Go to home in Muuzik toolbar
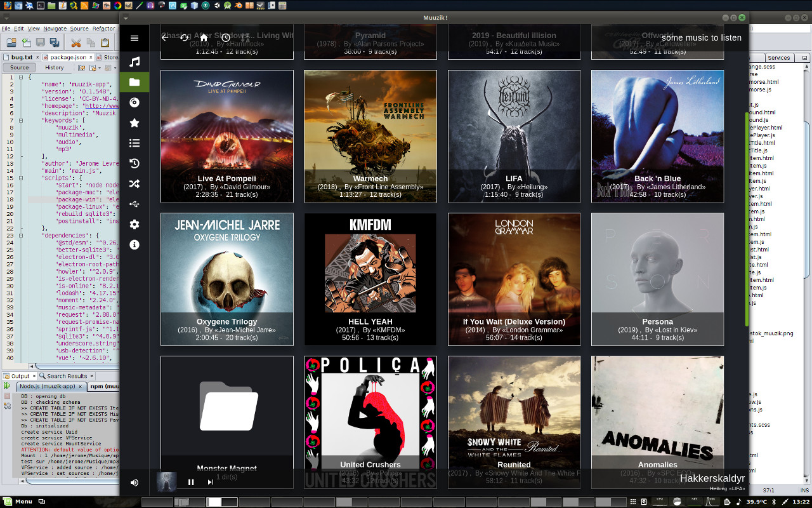812x508 pixels. tap(204, 37)
